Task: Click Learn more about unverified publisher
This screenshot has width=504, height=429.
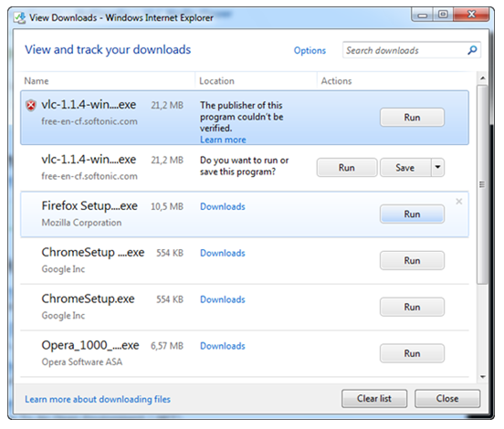Action: [x=223, y=140]
